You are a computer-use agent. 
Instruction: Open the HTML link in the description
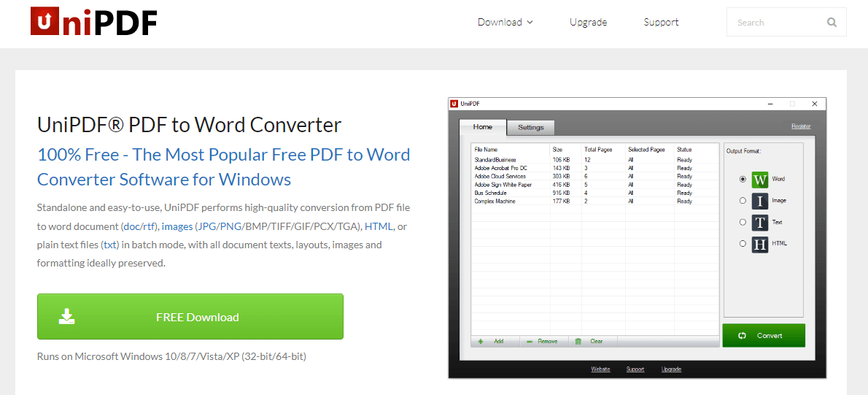379,226
